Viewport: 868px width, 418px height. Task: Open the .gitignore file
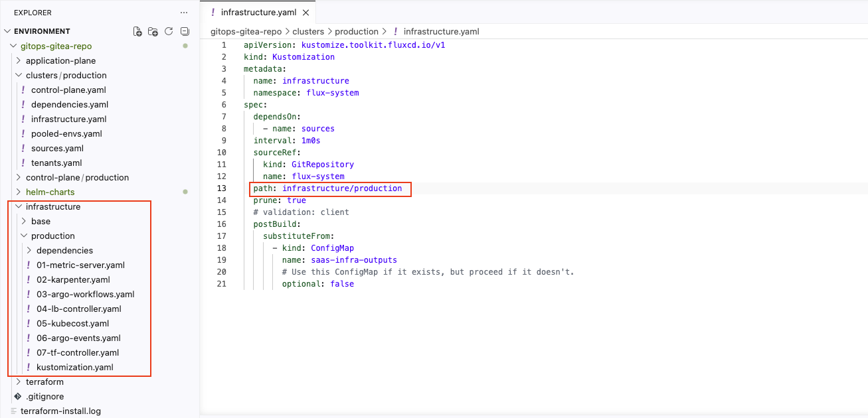click(44, 396)
